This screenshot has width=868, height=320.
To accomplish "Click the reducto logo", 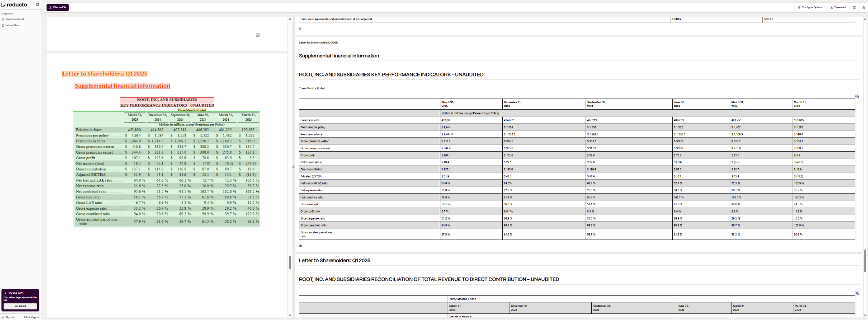I will [14, 5].
